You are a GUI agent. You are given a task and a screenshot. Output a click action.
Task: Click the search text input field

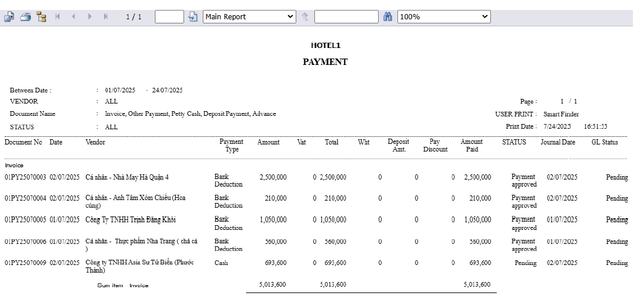tap(346, 17)
